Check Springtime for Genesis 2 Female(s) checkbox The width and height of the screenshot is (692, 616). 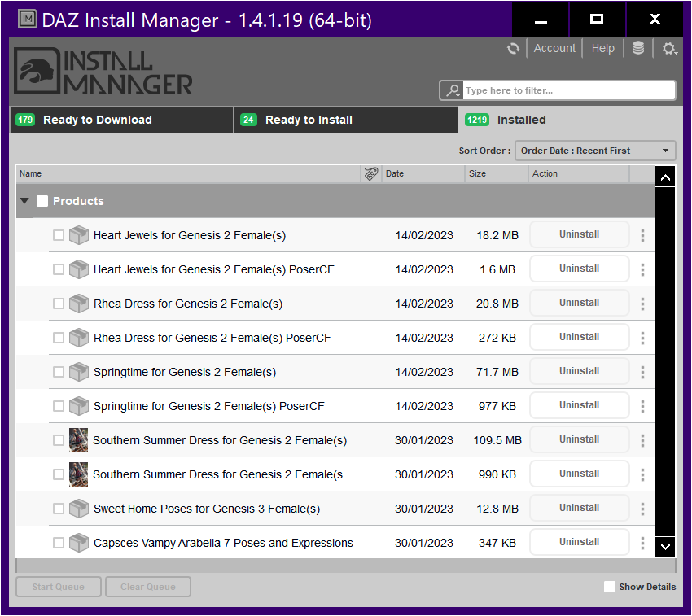(x=59, y=372)
